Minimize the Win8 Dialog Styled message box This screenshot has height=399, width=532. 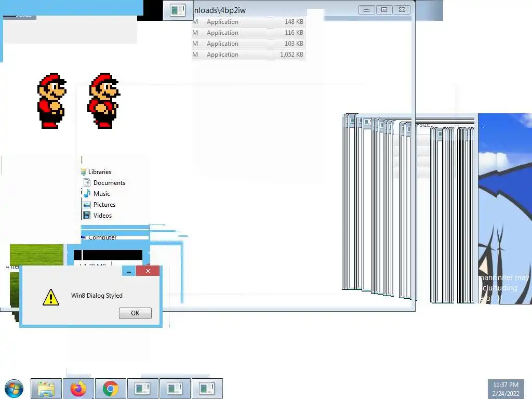pyautogui.click(x=129, y=271)
